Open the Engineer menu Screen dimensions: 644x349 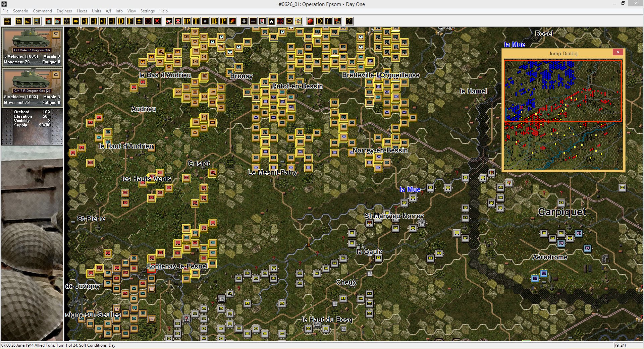point(64,11)
